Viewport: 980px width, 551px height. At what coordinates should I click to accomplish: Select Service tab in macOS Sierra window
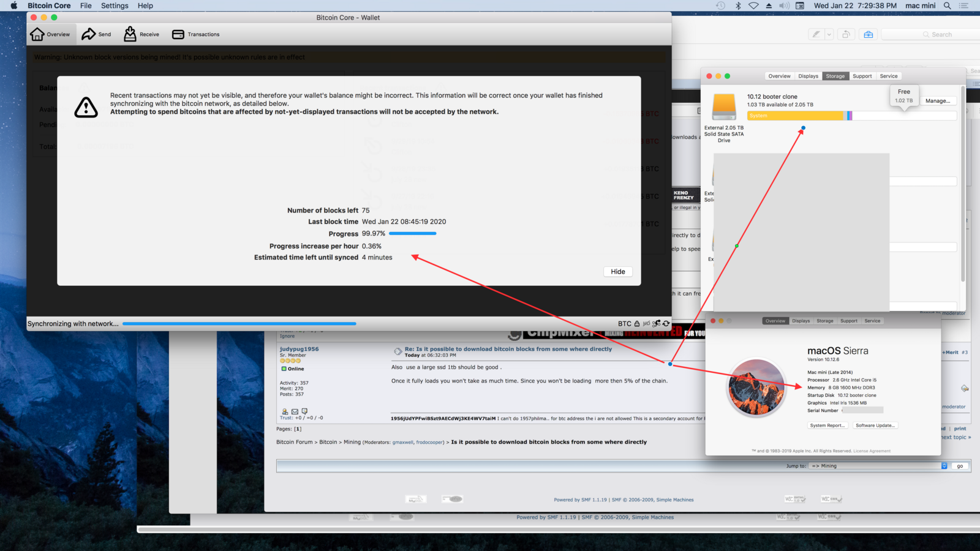pyautogui.click(x=873, y=321)
